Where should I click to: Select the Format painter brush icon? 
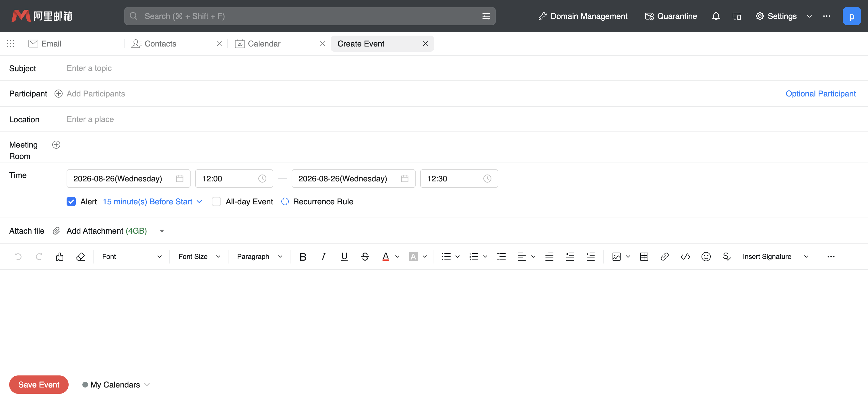tap(60, 257)
